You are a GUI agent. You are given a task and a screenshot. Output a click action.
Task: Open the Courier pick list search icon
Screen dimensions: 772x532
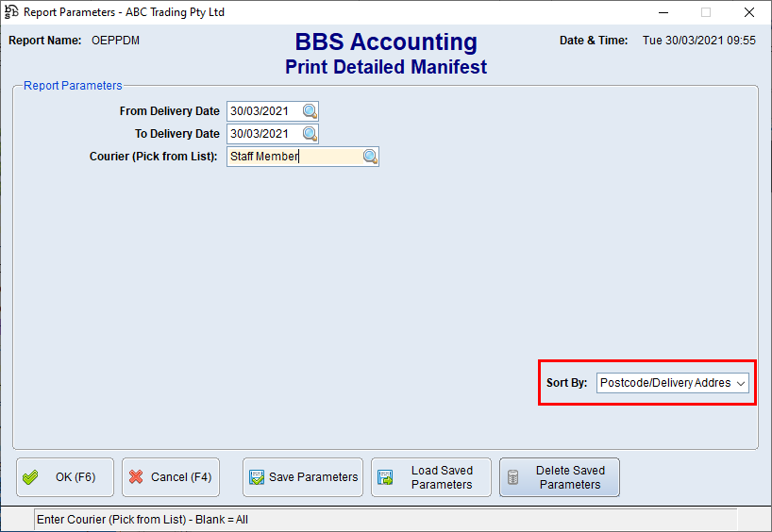tap(370, 157)
